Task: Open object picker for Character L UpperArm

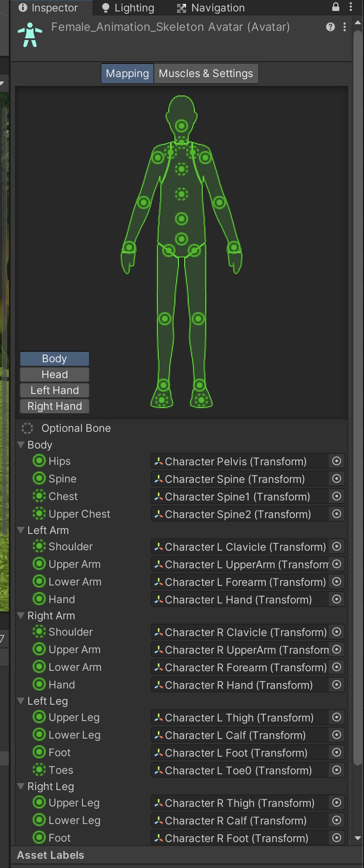Action: (x=337, y=564)
